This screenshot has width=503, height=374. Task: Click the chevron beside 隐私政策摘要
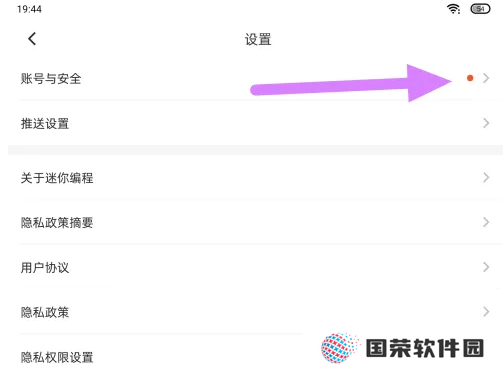tap(486, 222)
